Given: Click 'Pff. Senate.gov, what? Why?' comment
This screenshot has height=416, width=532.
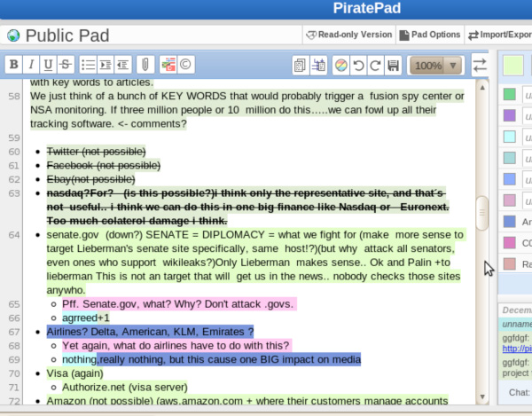Looking at the screenshot, I should [x=178, y=304].
